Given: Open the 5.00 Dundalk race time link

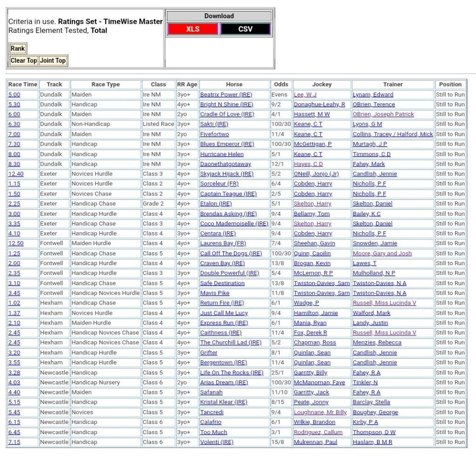Looking at the screenshot, I should coord(14,95).
